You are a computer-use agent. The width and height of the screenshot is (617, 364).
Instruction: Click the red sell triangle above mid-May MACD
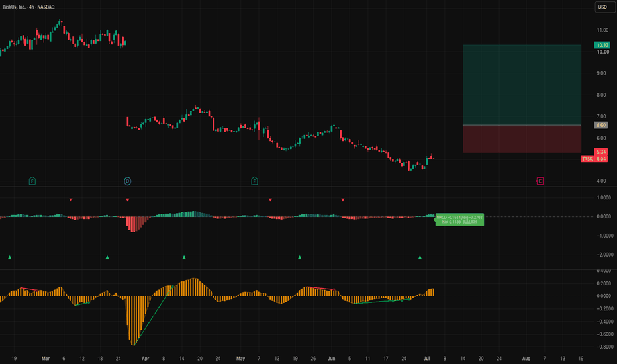point(270,200)
